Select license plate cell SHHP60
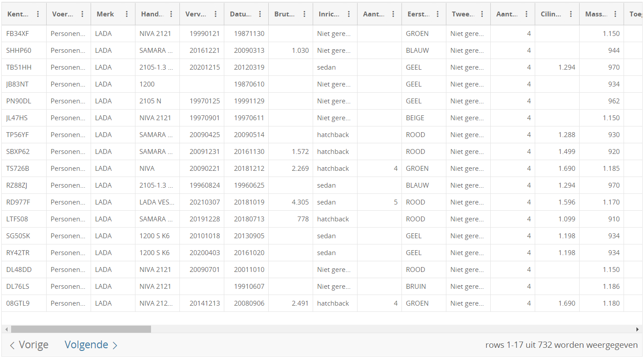Screen dimensions: 644x358 click(x=24, y=51)
